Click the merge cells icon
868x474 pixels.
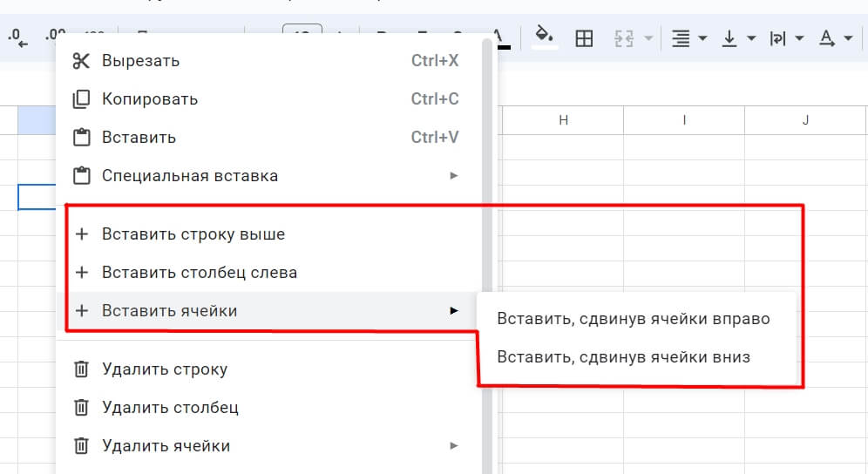(x=624, y=38)
